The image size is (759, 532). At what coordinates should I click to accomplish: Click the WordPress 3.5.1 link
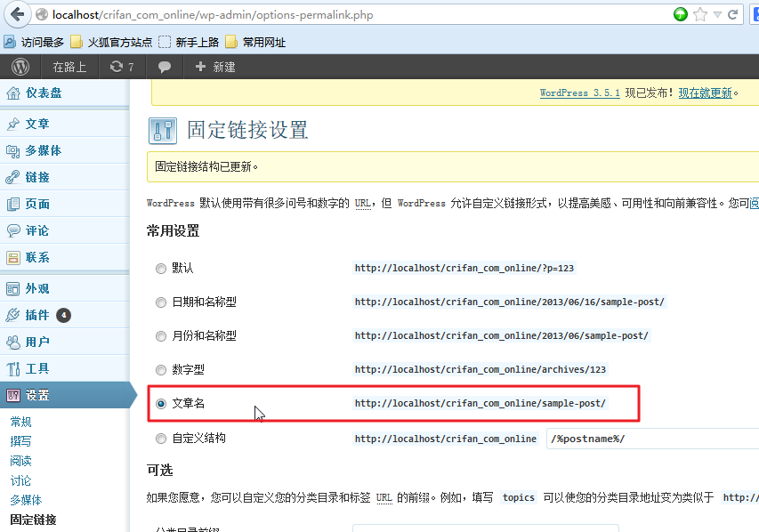[580, 93]
